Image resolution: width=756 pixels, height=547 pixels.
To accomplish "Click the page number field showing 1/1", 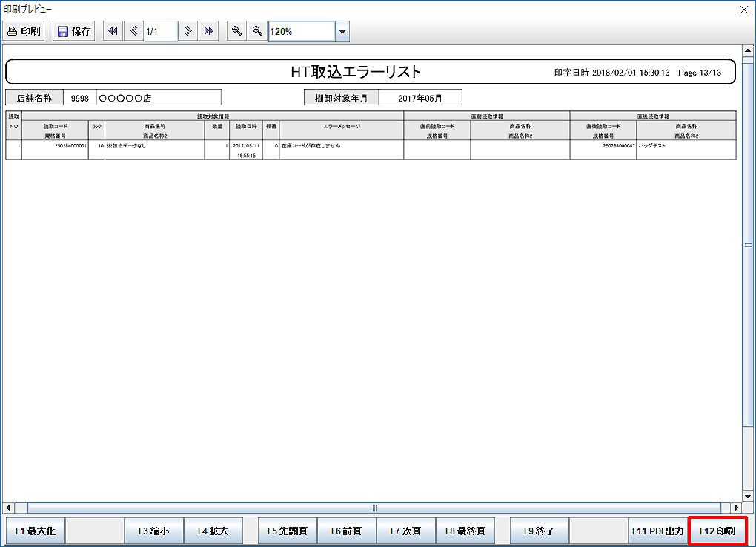I will click(x=160, y=31).
